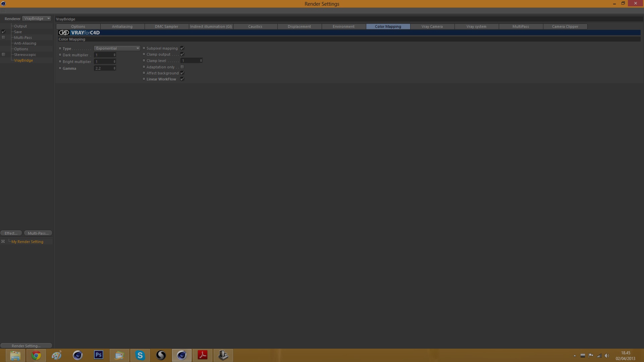This screenshot has width=644, height=362.
Task: Disable the Subpixel mapping checkbox
Action: (182, 48)
